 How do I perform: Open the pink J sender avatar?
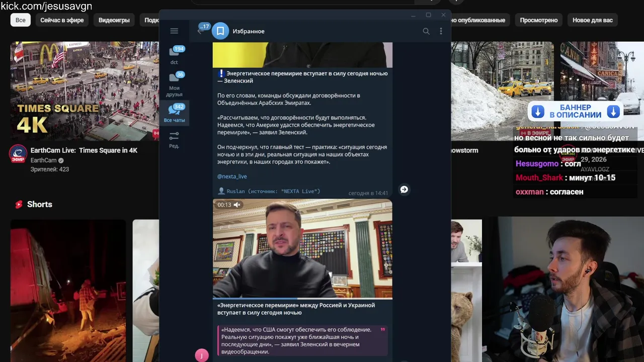click(x=202, y=355)
